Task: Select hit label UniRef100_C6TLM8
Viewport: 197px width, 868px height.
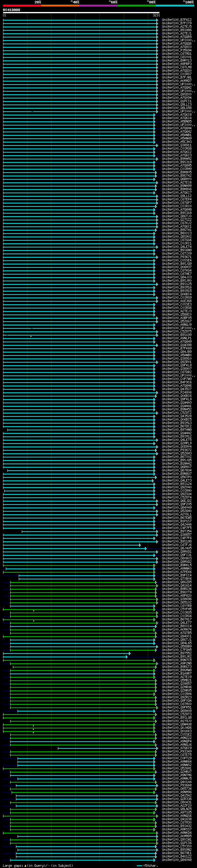Action: (177, 67)
